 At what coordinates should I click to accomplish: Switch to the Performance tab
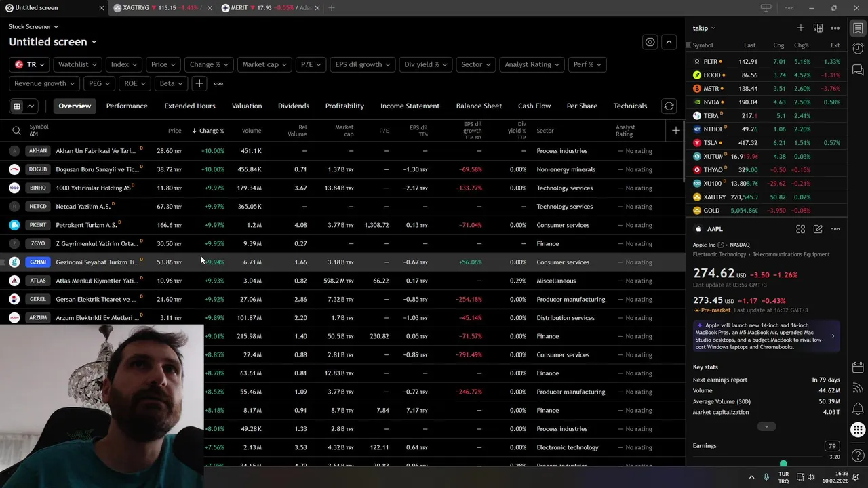pyautogui.click(x=127, y=106)
